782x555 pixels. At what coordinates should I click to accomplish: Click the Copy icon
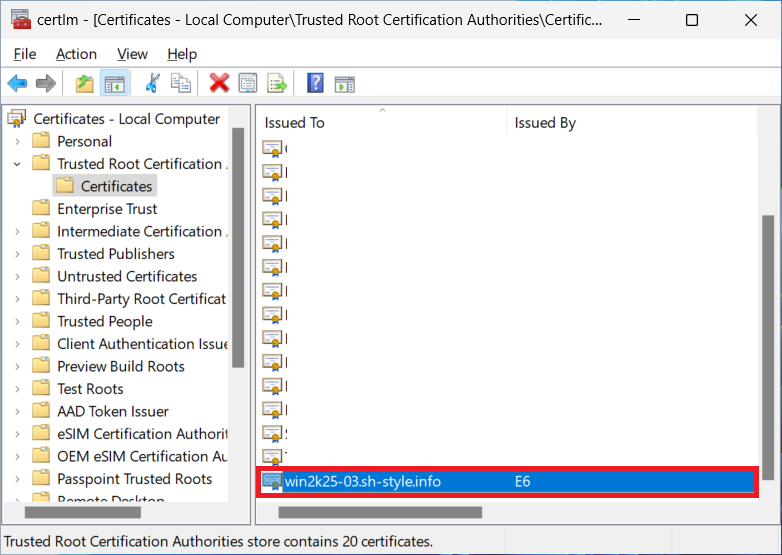[181, 83]
